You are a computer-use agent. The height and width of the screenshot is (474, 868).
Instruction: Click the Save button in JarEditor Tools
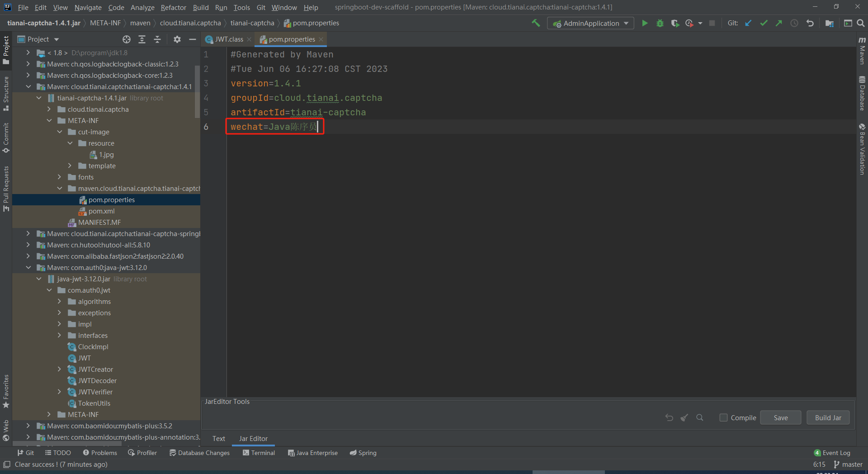(x=780, y=417)
